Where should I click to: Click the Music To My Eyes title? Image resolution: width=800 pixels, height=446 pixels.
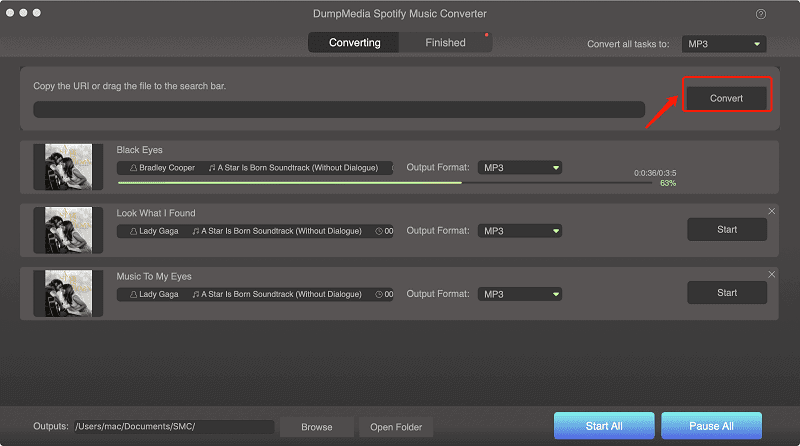pos(154,277)
